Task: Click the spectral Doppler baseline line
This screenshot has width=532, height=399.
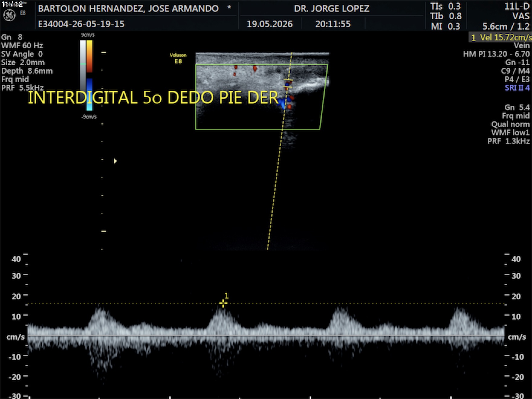Action: 266,336
